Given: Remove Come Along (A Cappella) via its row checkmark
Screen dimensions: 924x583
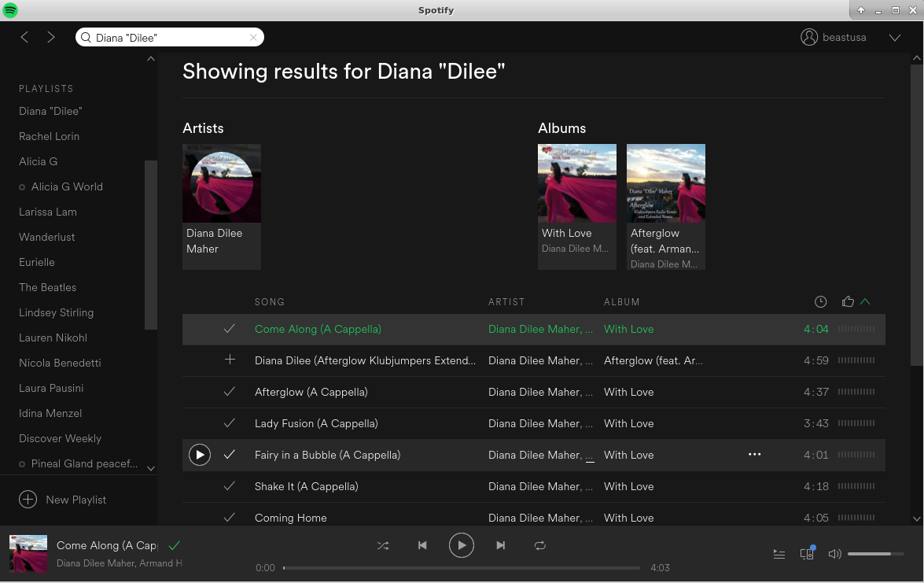Looking at the screenshot, I should point(230,329).
